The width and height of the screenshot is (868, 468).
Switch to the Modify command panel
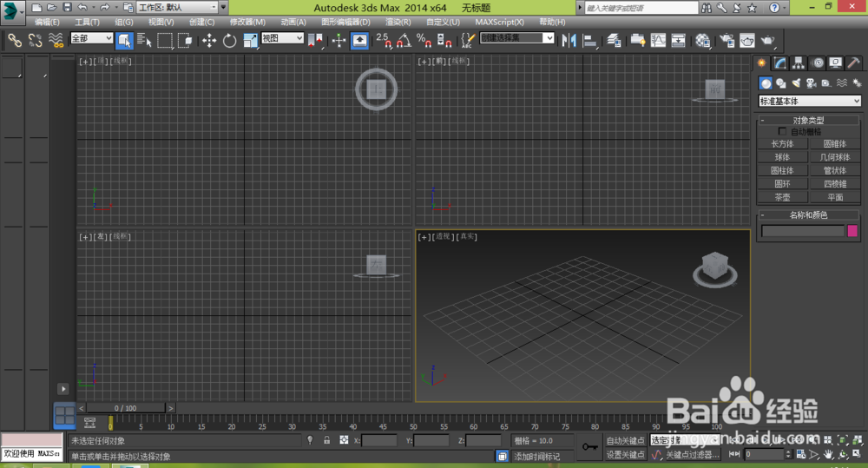[780, 63]
